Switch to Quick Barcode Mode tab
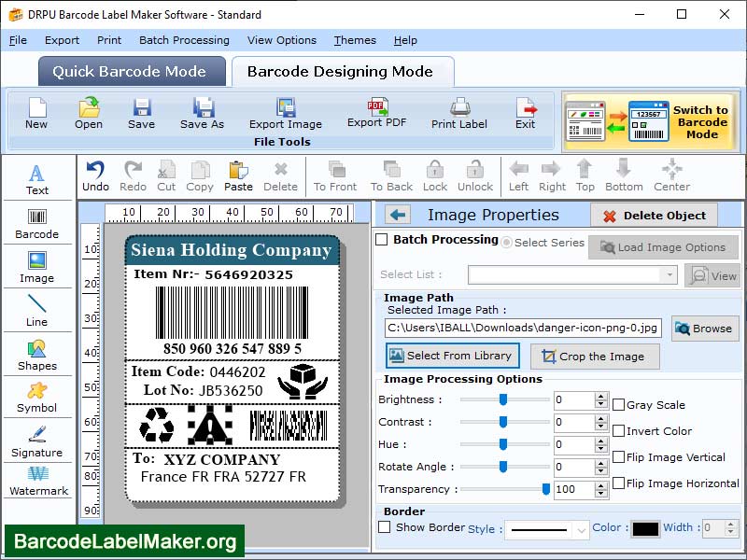Screen dimensions: 747x560 click(x=132, y=72)
